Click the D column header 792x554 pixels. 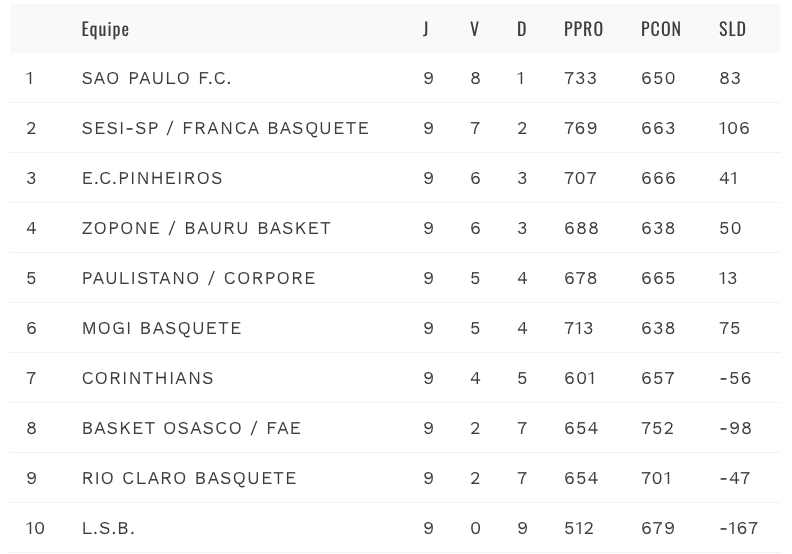(522, 29)
